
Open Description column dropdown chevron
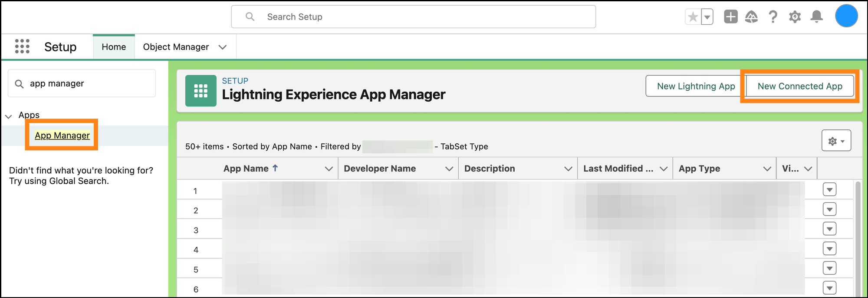coord(568,169)
